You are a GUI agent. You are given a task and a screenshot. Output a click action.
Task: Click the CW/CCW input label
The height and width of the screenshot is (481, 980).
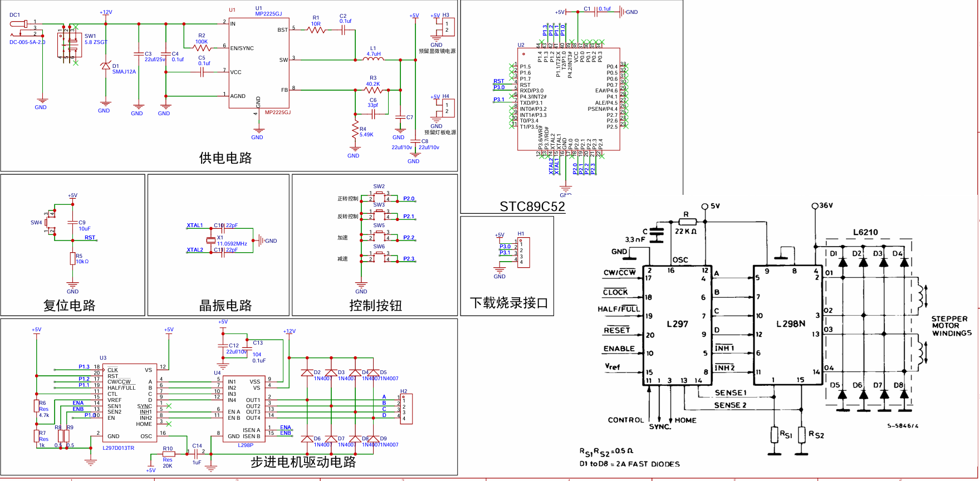[x=620, y=273]
